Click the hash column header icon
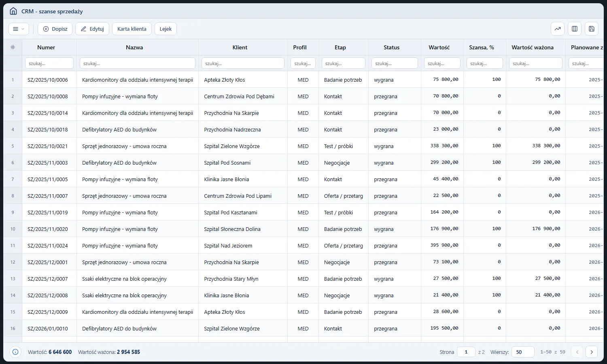 (x=13, y=47)
